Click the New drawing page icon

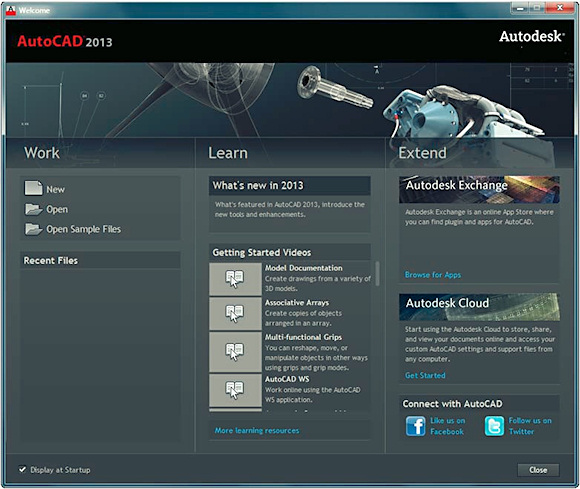click(33, 188)
